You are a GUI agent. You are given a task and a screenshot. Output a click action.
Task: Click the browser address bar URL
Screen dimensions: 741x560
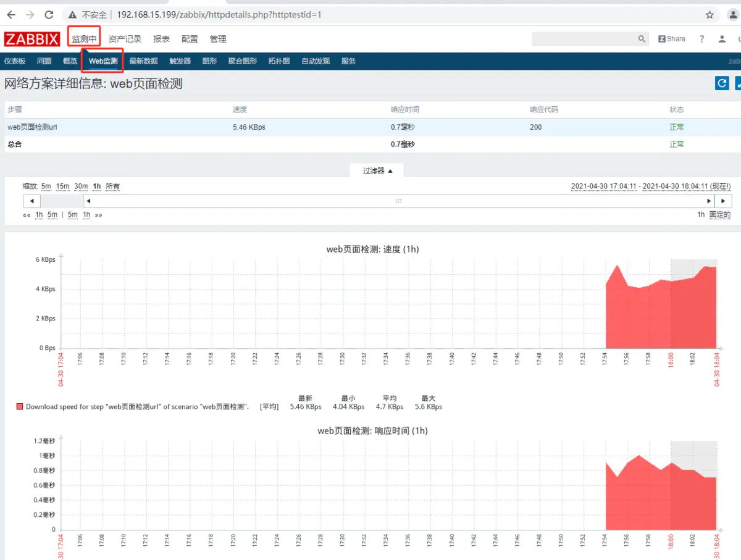(x=219, y=14)
